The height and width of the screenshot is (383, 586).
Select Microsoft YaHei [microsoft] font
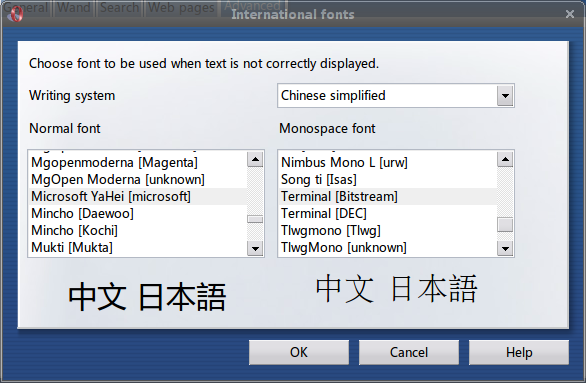pyautogui.click(x=138, y=197)
